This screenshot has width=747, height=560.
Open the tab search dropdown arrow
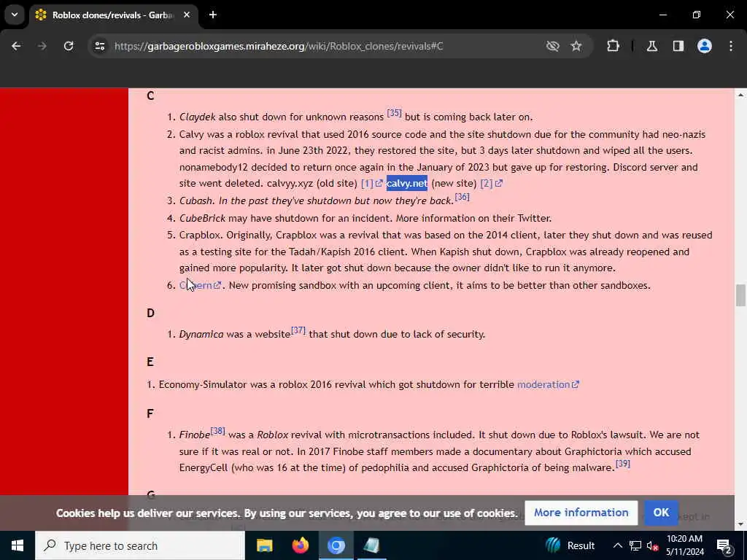pyautogui.click(x=15, y=15)
